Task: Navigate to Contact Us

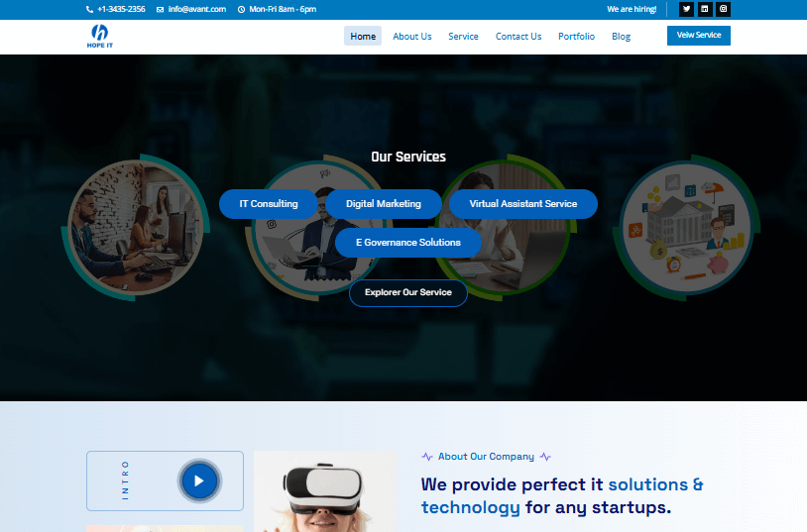Action: [519, 37]
